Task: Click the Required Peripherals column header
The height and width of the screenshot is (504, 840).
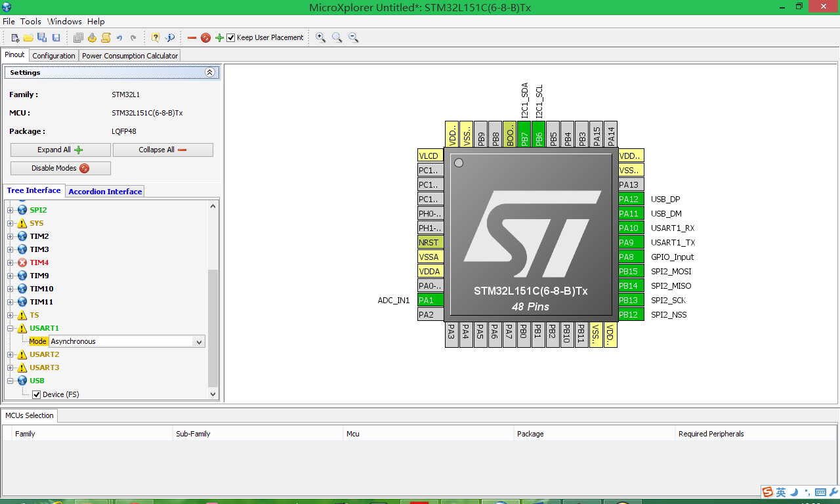Action: click(x=756, y=434)
